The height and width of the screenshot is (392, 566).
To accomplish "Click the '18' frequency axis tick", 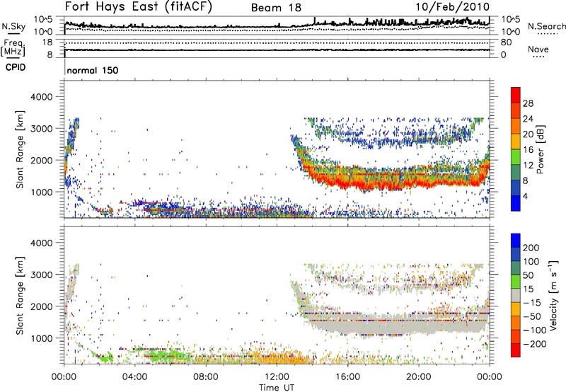I will (x=47, y=42).
